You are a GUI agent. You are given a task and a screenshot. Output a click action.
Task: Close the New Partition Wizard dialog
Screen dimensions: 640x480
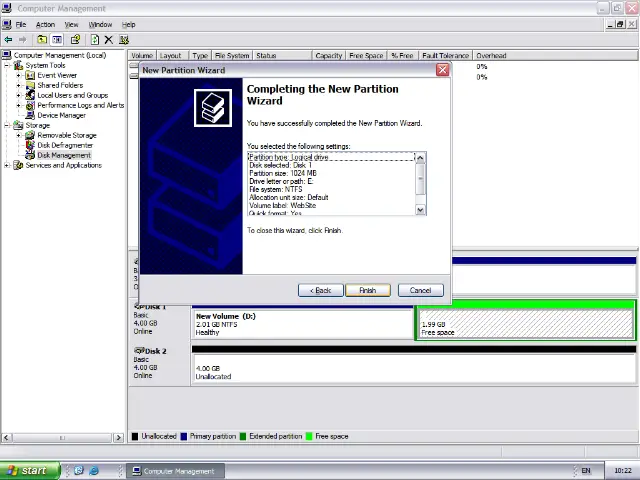(x=442, y=70)
